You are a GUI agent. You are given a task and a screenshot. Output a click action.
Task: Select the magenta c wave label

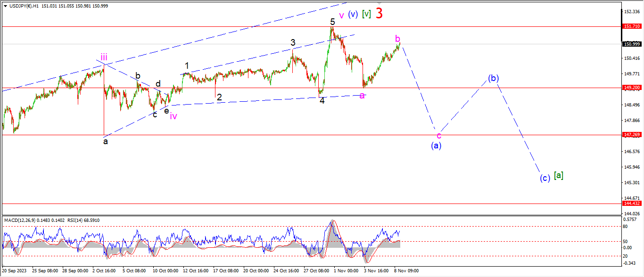tap(439, 136)
